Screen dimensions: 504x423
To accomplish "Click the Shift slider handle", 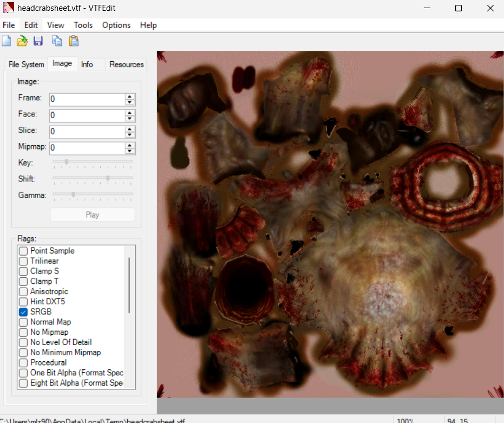I will click(x=108, y=178).
